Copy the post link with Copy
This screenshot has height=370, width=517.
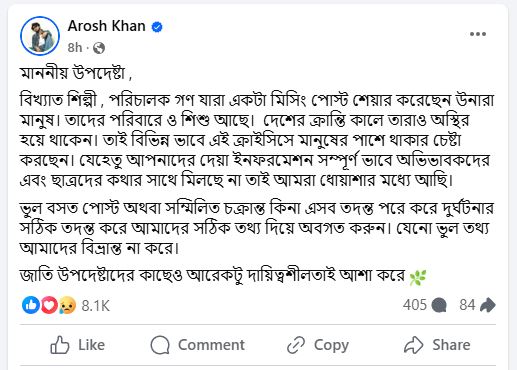point(318,345)
